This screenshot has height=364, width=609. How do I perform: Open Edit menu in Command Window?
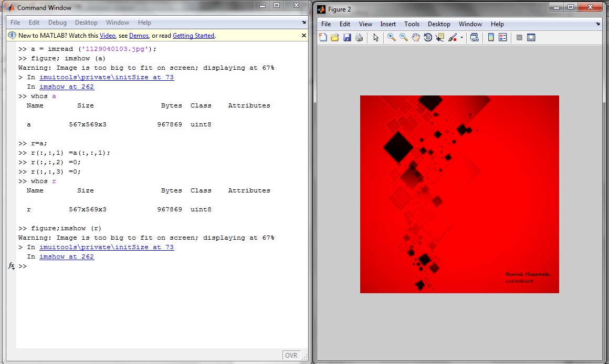(34, 23)
